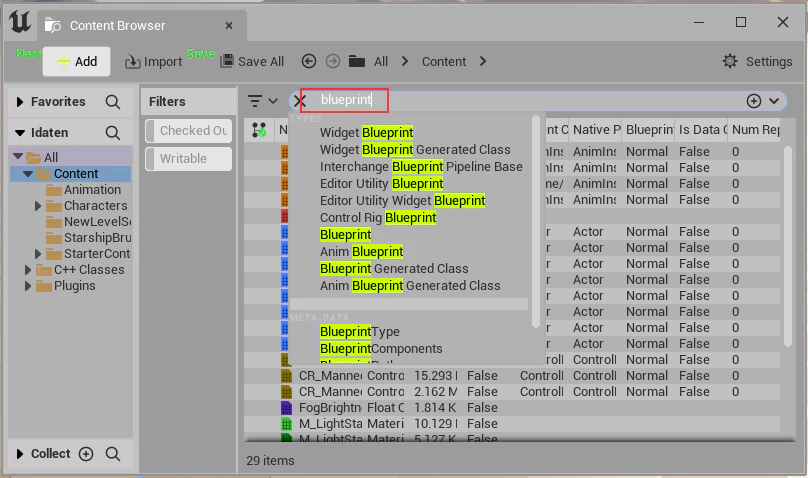The height and width of the screenshot is (478, 808).
Task: Add a new collection
Action: click(86, 454)
